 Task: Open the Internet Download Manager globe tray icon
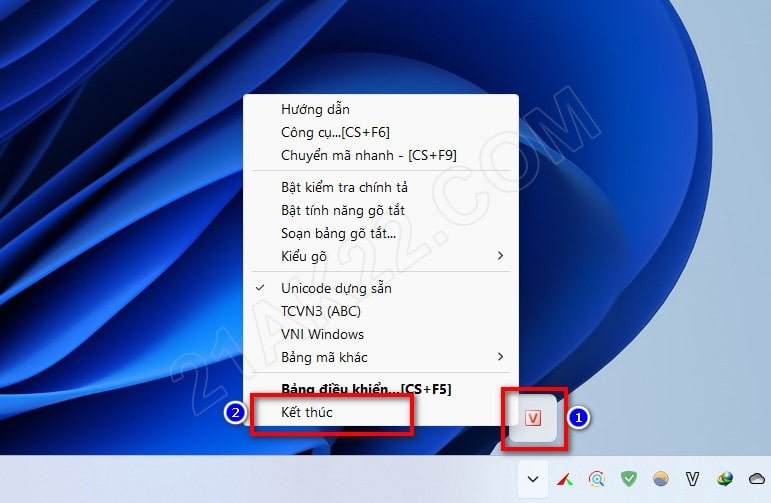click(x=725, y=478)
